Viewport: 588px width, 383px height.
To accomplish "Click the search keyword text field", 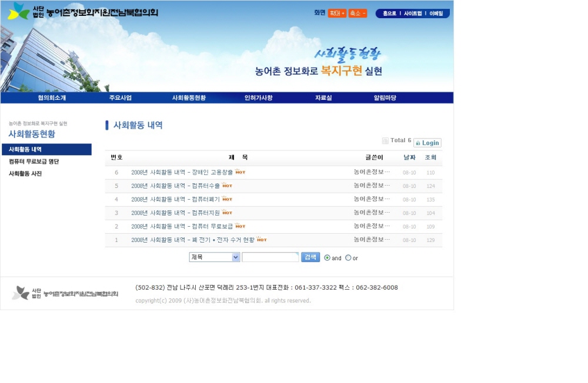I will click(270, 257).
